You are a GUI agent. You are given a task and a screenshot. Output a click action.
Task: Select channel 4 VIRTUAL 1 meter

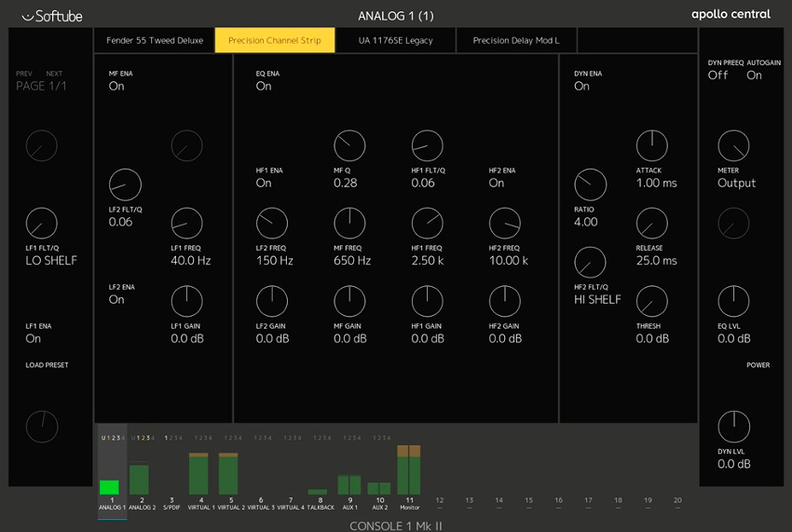click(199, 473)
